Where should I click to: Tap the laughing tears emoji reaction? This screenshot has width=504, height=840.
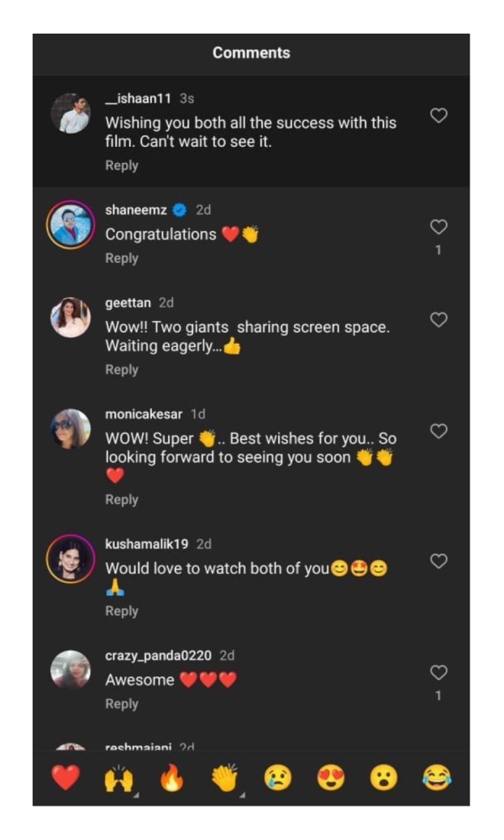[437, 779]
